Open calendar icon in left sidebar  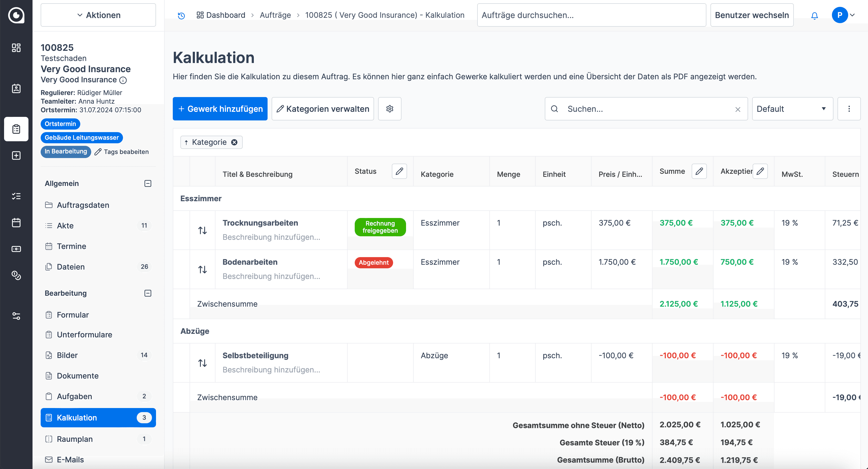point(16,222)
